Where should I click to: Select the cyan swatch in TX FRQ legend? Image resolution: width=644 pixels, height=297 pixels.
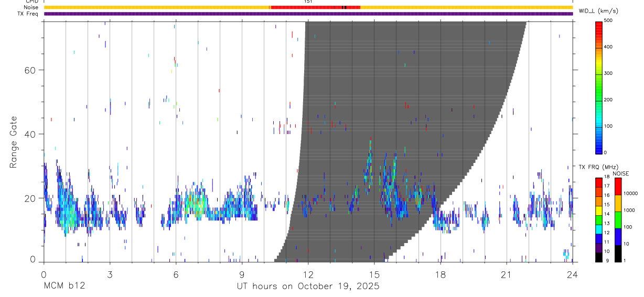coord(598,229)
